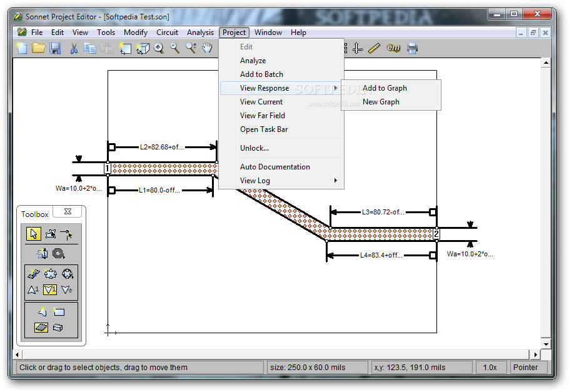Image resolution: width=569 pixels, height=392 pixels.
Task: Select Auto Documentation menu entry
Action: click(x=282, y=167)
